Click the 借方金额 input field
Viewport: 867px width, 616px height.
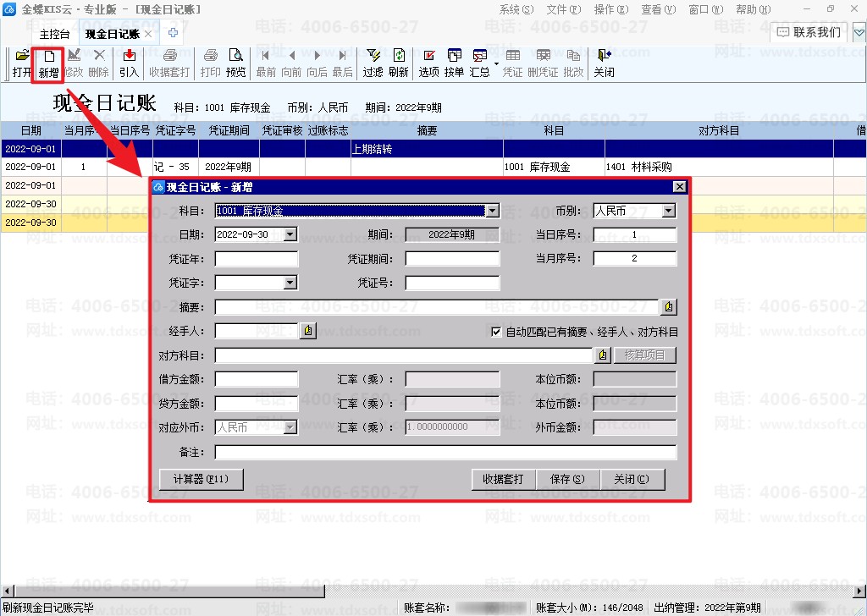pos(257,379)
